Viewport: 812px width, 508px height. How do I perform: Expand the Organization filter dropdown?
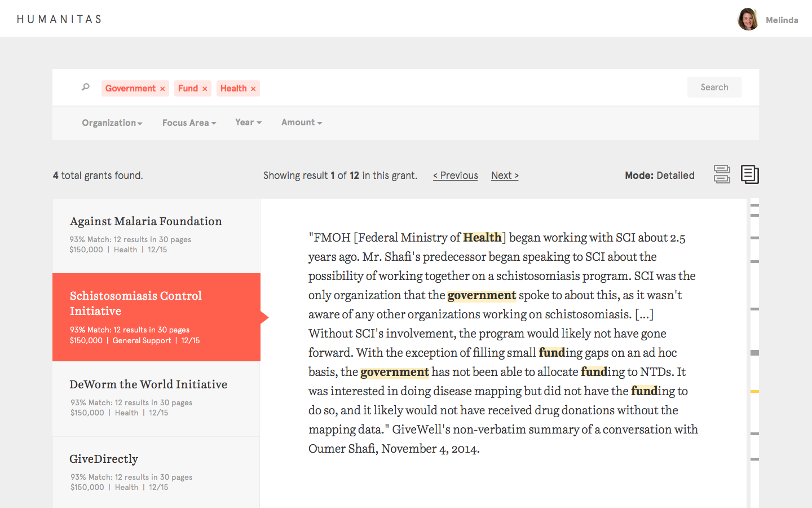112,122
